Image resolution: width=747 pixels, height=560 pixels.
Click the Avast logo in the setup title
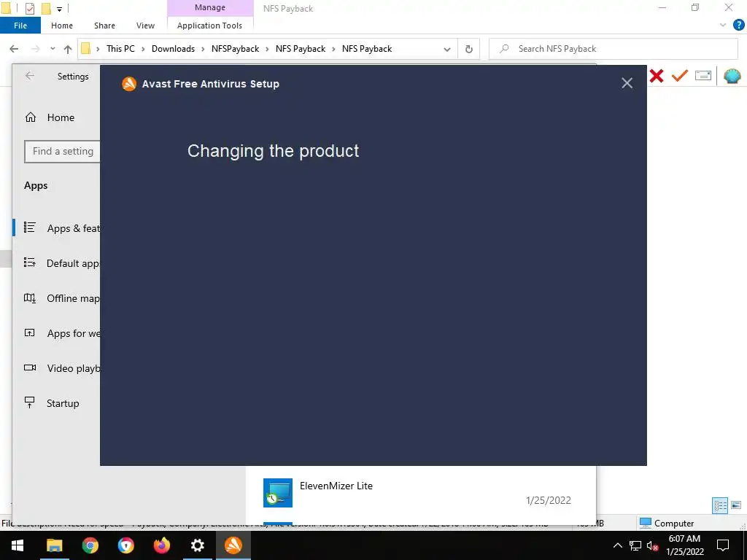129,84
